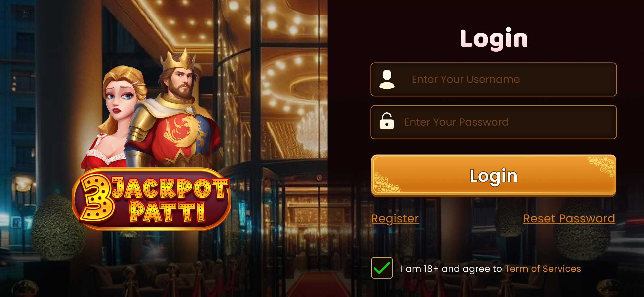Click the 3 Jackpot Patti logo
The width and height of the screenshot is (644, 297).
click(151, 199)
